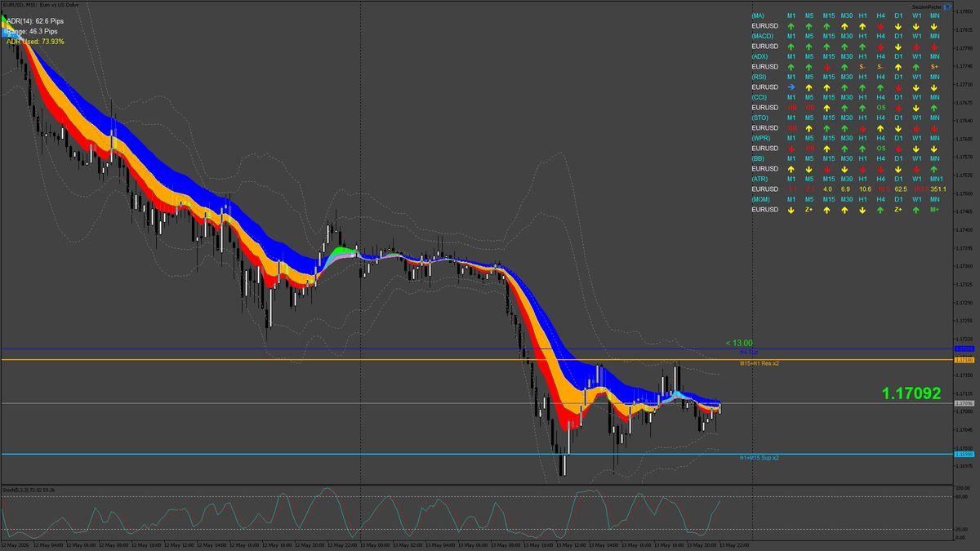Click the CCI row M1 'OB' signal
The image size is (980, 551).
click(x=791, y=107)
